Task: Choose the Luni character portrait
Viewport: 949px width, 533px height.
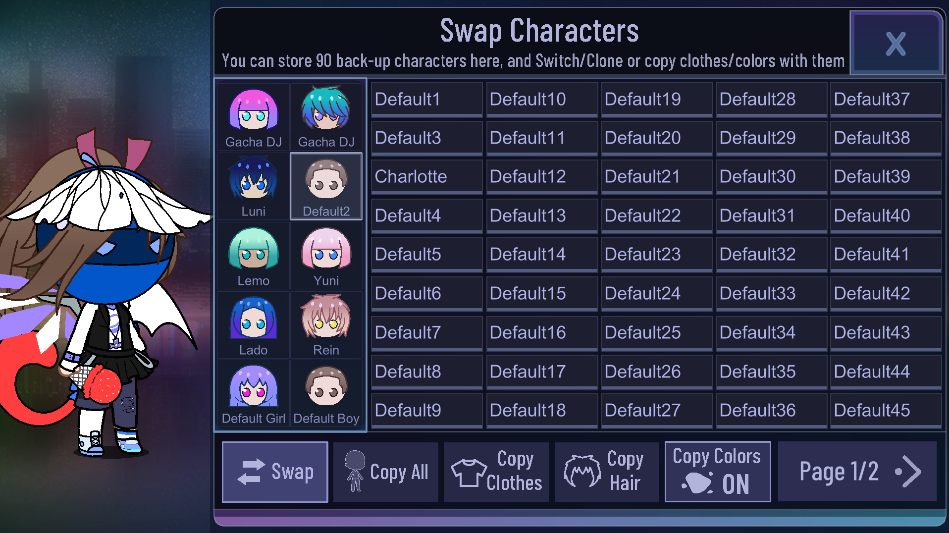Action: [x=253, y=186]
